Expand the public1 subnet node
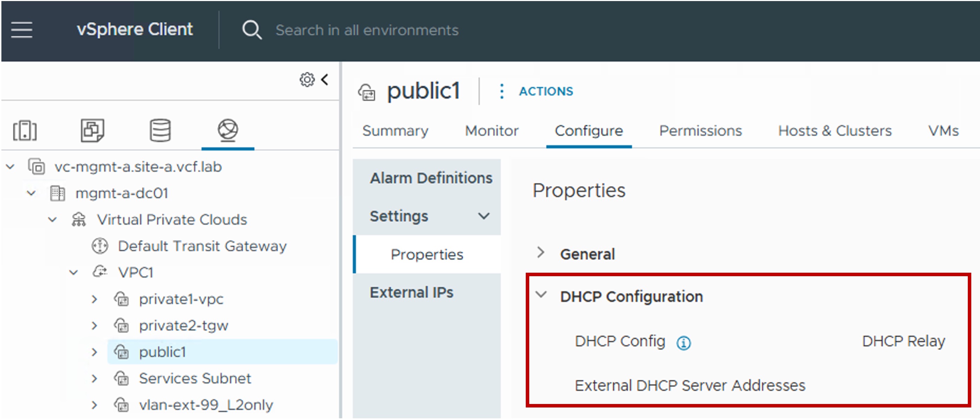This screenshot has width=980, height=419. 94,352
